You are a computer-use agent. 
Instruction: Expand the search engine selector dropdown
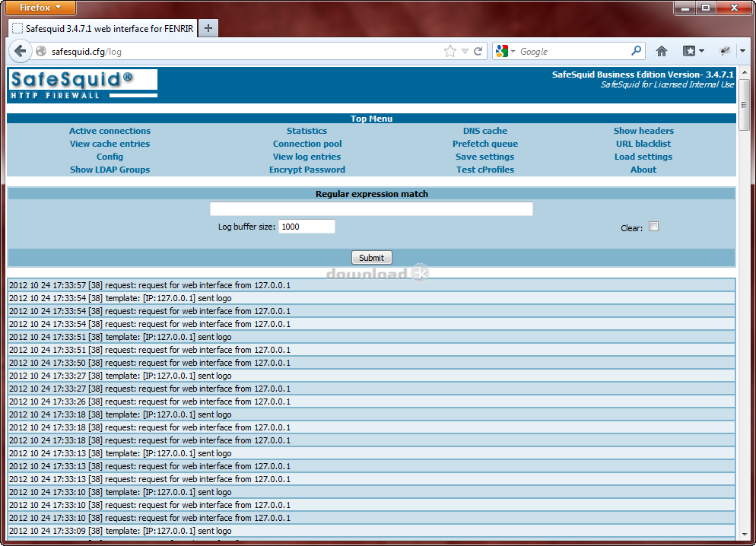click(505, 51)
